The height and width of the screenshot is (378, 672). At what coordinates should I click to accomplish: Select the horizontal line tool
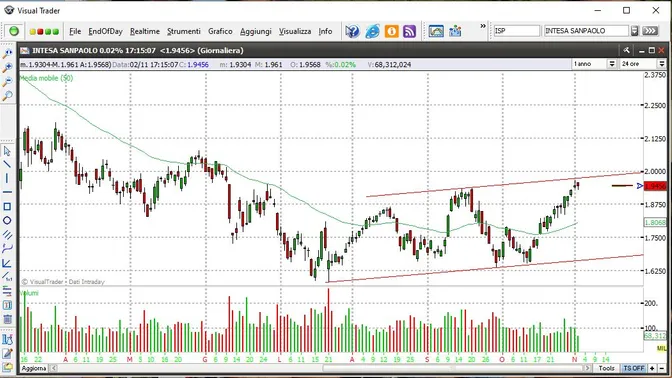[x=7, y=192]
